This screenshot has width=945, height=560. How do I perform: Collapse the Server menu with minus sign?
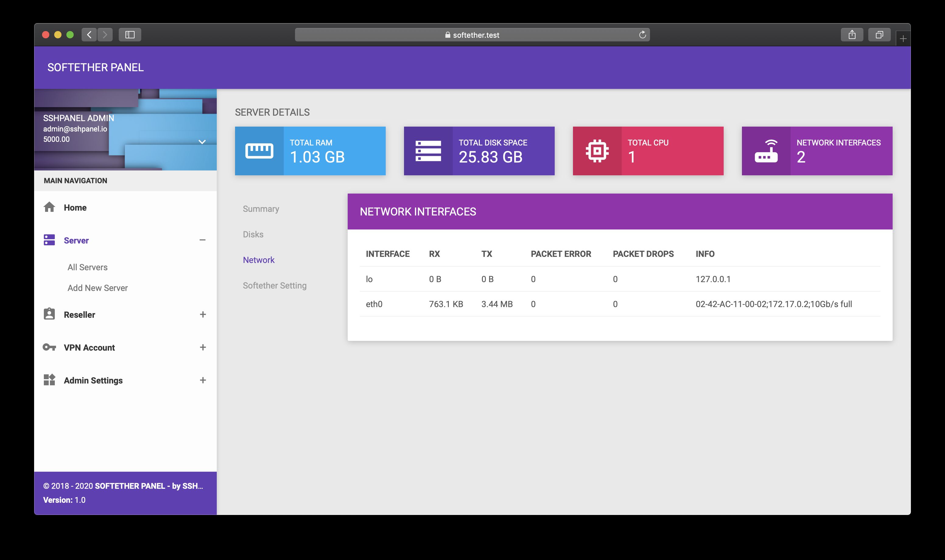[203, 240]
